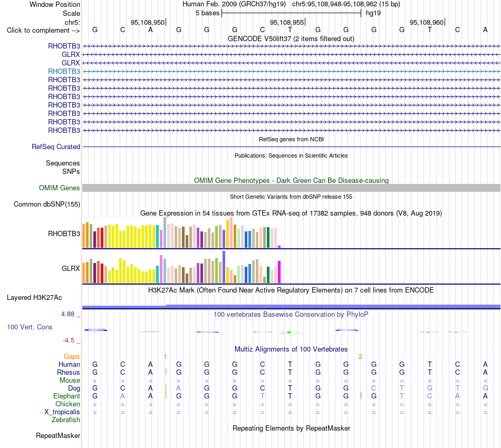Click the 'Human Feb. 2009 (GRCh37/hg19)' assembly text
Image resolution: width=501 pixels, height=448 pixels.
234,4
